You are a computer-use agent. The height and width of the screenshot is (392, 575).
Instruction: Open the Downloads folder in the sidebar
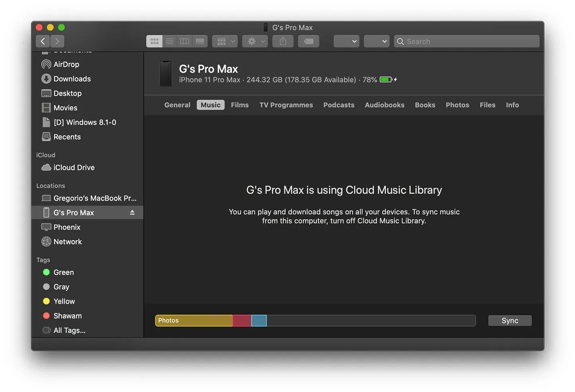tap(72, 78)
